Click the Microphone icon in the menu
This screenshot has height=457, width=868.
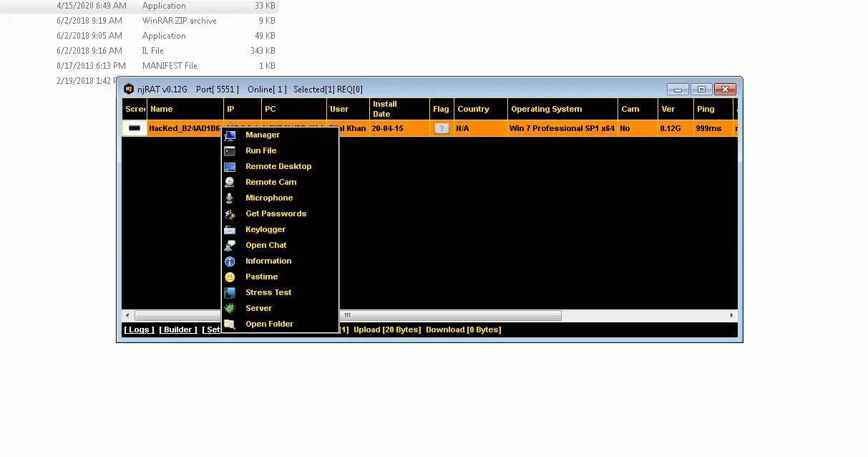point(230,198)
